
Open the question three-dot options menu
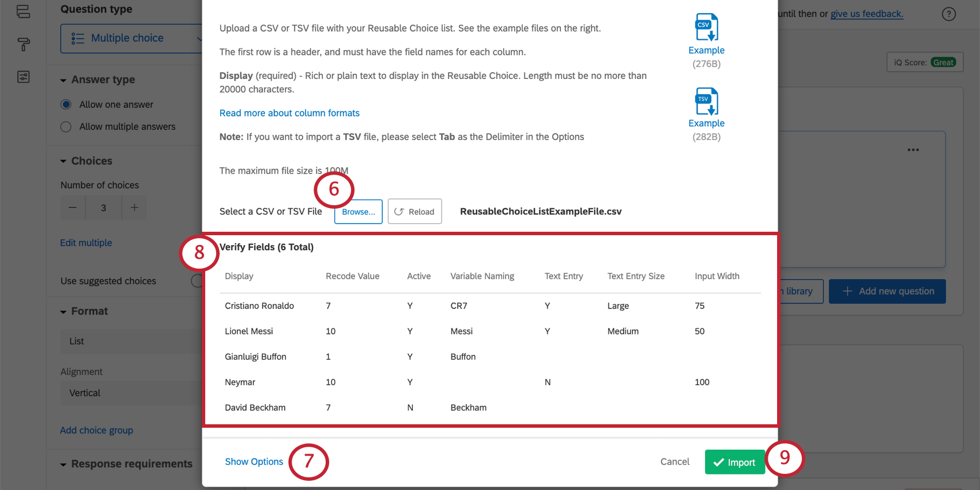913,150
